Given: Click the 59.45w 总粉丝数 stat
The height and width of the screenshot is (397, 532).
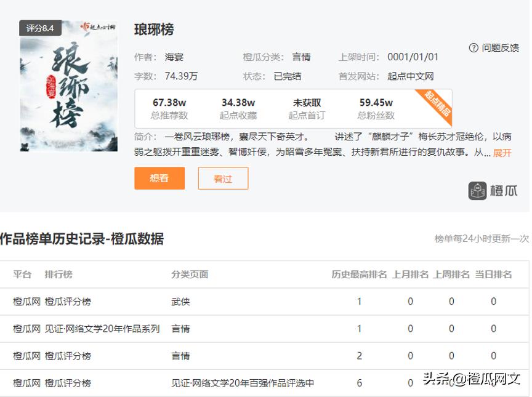Looking at the screenshot, I should click(x=376, y=108).
